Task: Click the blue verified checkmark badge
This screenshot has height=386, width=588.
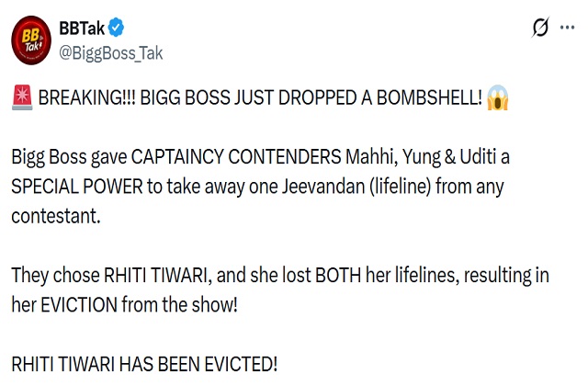Action: [117, 28]
